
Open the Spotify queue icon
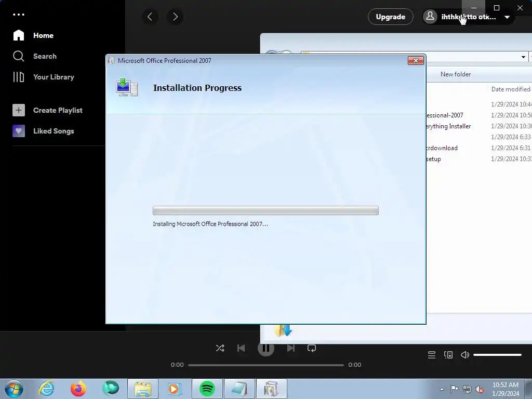click(432, 355)
